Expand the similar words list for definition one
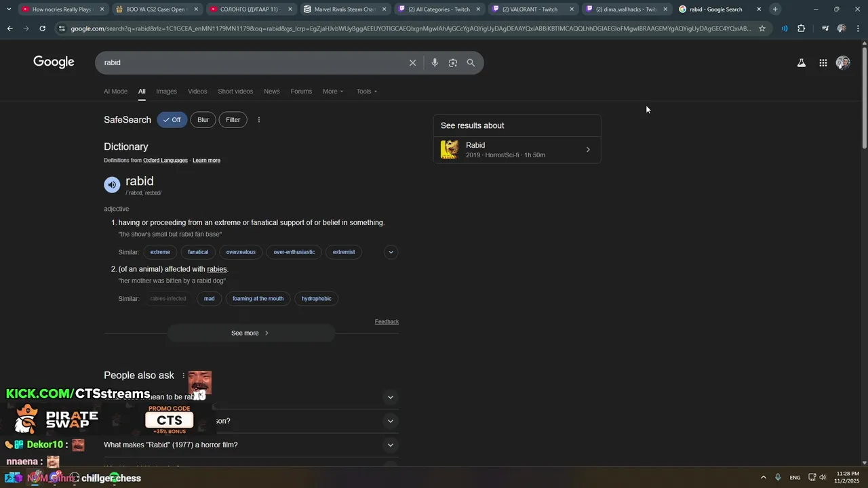868x488 pixels. pyautogui.click(x=391, y=252)
